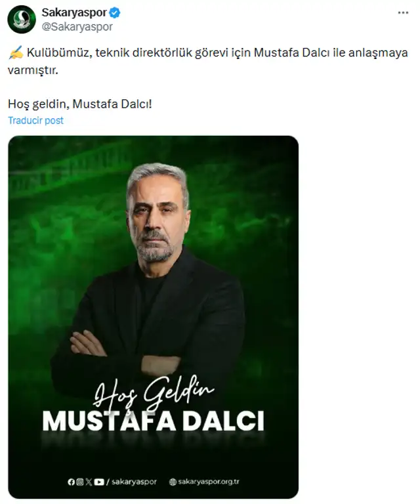
Task: Click the Facebook icon in poster footer
Action: [72, 482]
